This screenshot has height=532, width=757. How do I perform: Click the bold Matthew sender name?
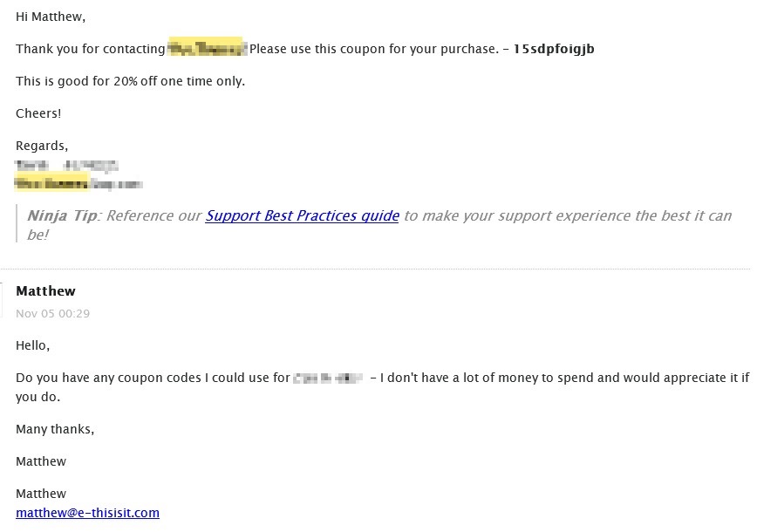[46, 291]
